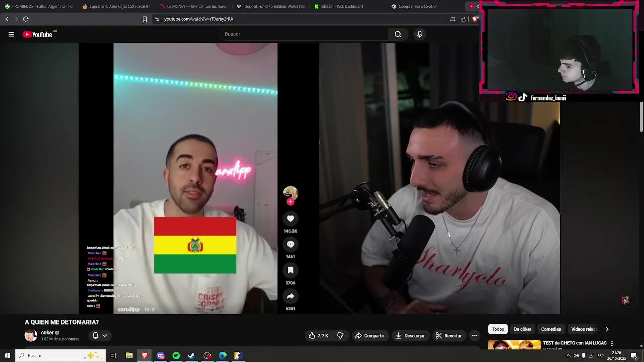Toggle notification bell for c0ker channel
The image size is (644, 362).
click(x=95, y=335)
